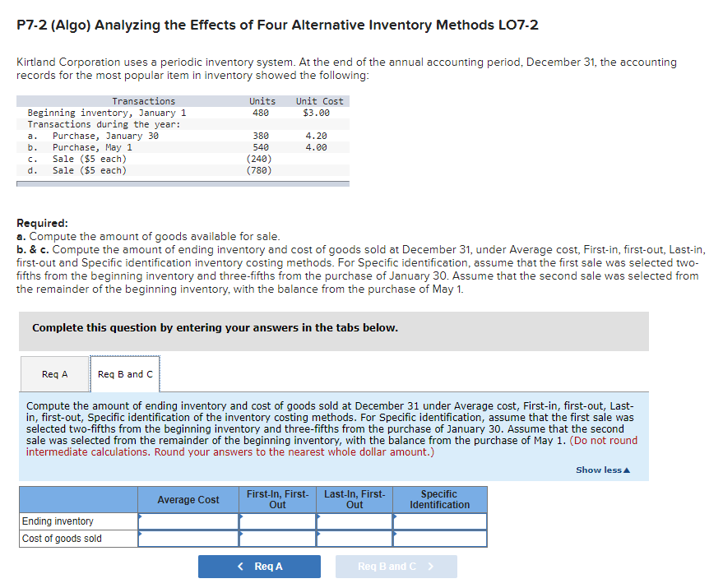This screenshot has height=588, width=723.
Task: Click the Unit Cost column header
Action: click(319, 101)
